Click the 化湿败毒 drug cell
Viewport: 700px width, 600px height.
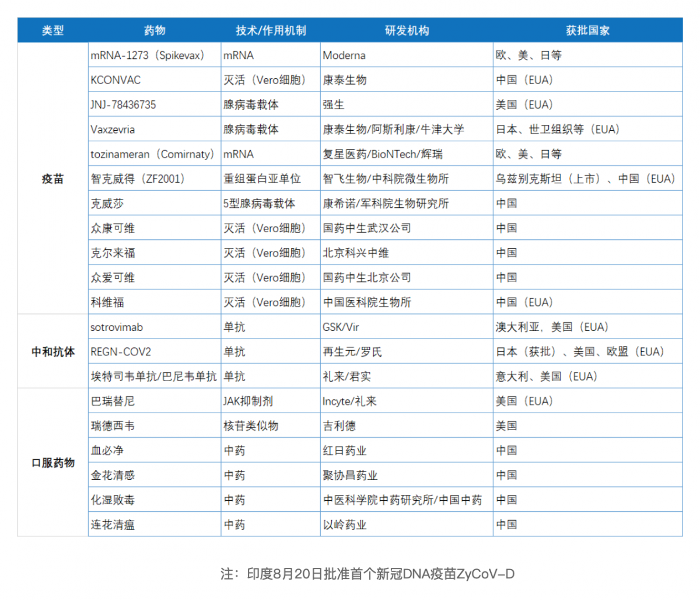click(x=155, y=500)
